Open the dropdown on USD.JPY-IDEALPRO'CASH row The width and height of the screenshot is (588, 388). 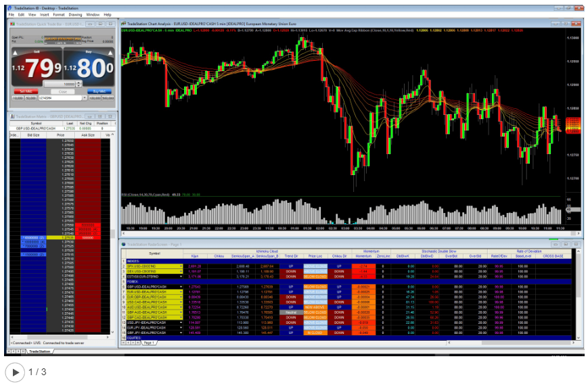tap(181, 322)
